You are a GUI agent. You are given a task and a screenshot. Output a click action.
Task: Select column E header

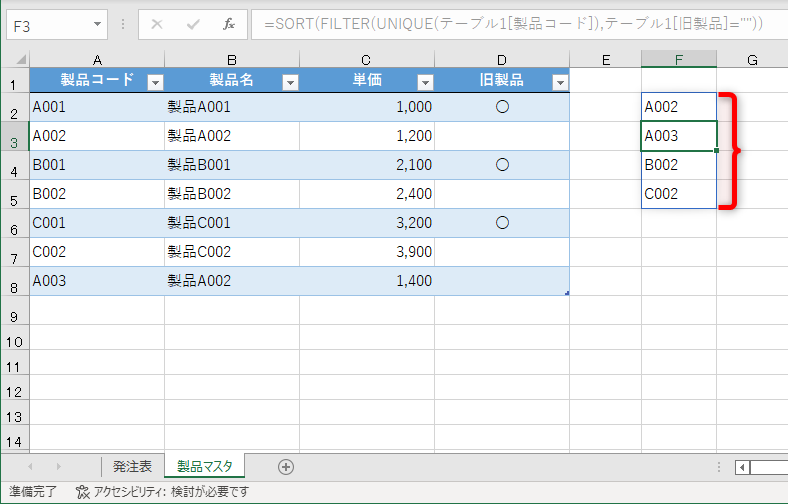click(606, 59)
